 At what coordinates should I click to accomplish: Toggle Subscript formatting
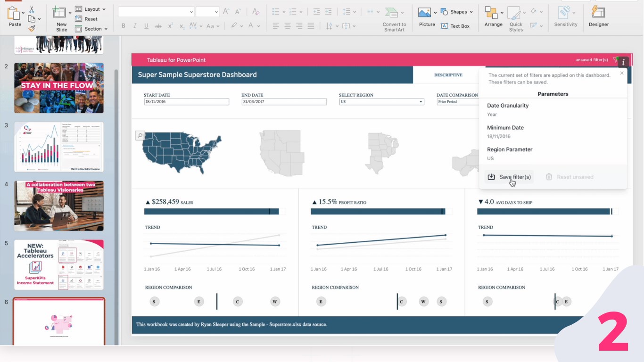[182, 26]
